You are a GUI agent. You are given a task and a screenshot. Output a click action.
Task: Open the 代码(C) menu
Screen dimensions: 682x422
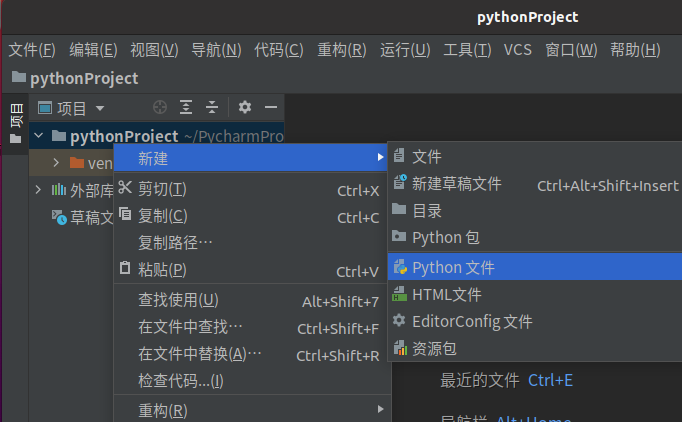pos(278,50)
